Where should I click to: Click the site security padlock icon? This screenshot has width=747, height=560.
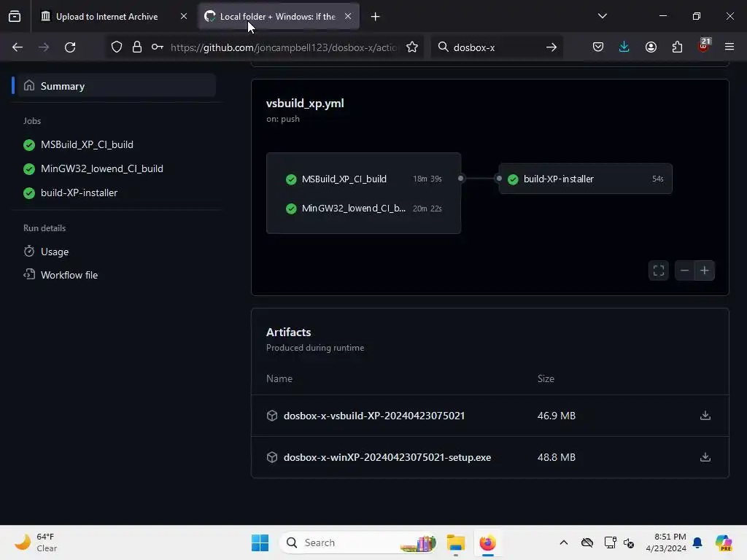[137, 47]
